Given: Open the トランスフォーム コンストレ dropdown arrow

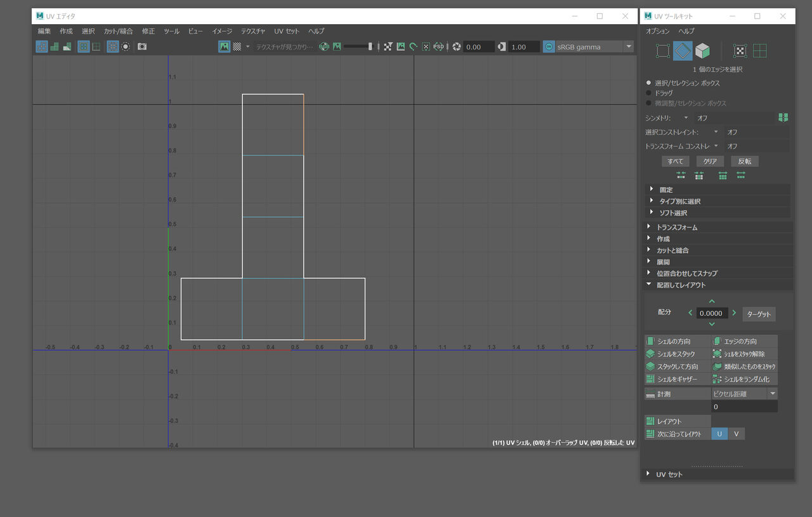Looking at the screenshot, I should pyautogui.click(x=716, y=146).
